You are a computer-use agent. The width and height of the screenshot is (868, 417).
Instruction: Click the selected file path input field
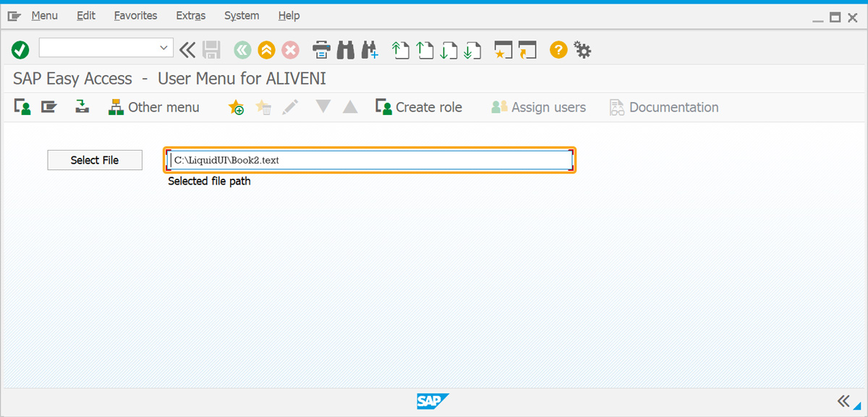(x=370, y=160)
